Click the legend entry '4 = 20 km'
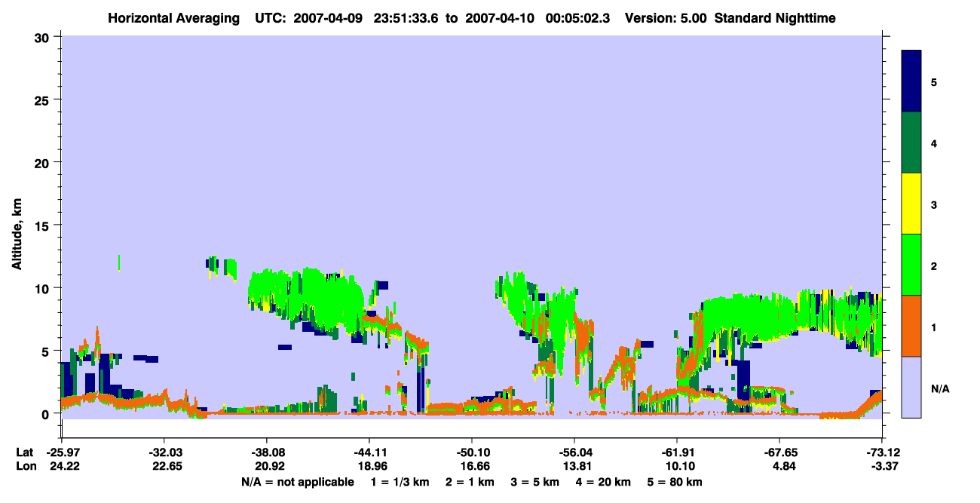Image resolution: width=980 pixels, height=503 pixels. tap(605, 482)
